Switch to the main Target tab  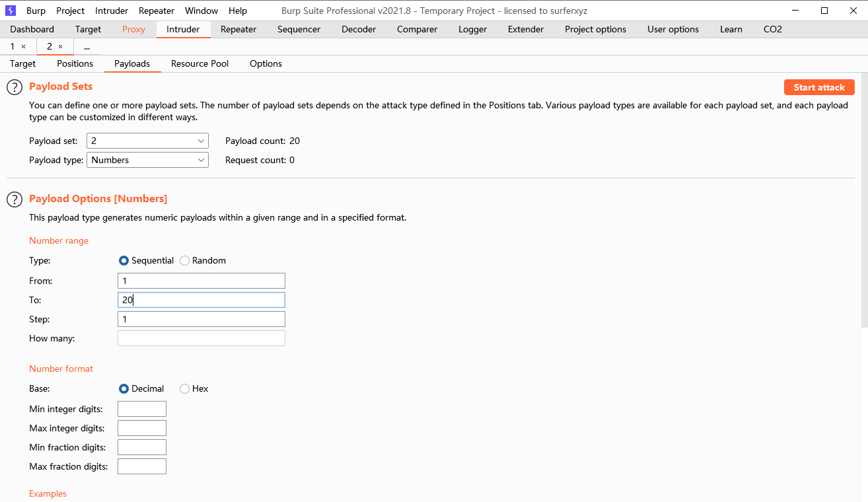[88, 29]
